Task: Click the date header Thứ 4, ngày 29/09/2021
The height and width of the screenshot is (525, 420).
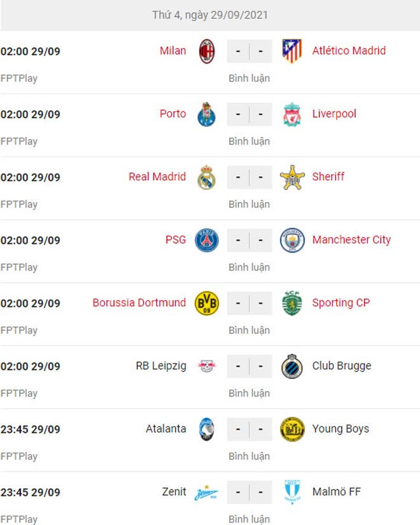Action: [210, 15]
